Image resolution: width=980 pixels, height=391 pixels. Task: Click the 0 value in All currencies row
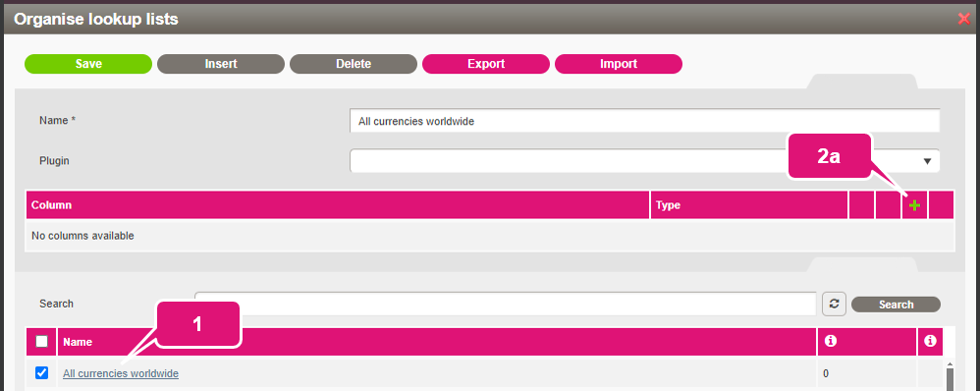coord(826,373)
